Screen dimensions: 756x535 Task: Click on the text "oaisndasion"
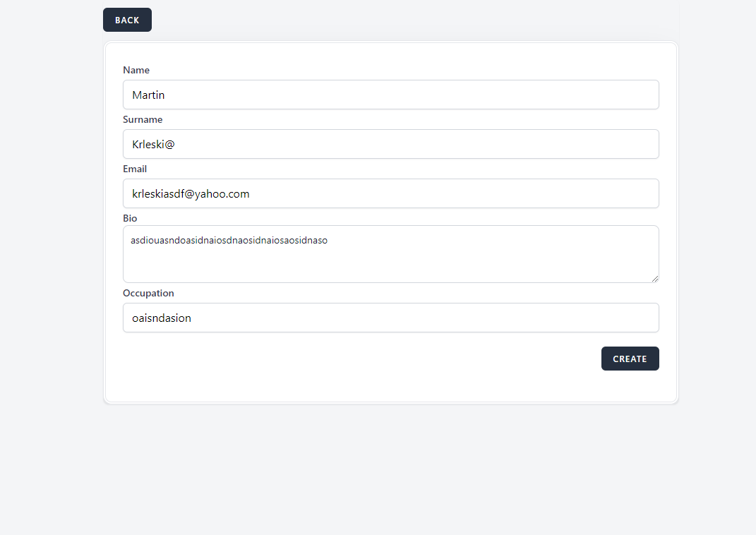point(162,318)
